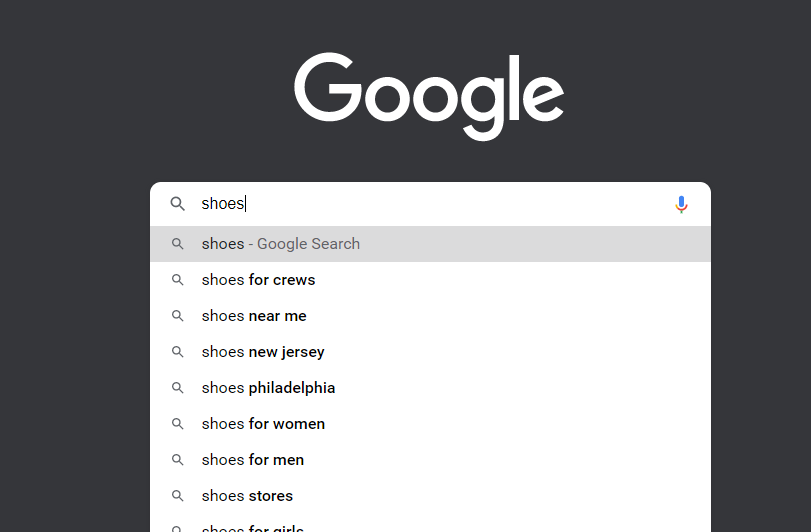
Task: Choose the "shoes stores" suggestion
Action: point(247,496)
